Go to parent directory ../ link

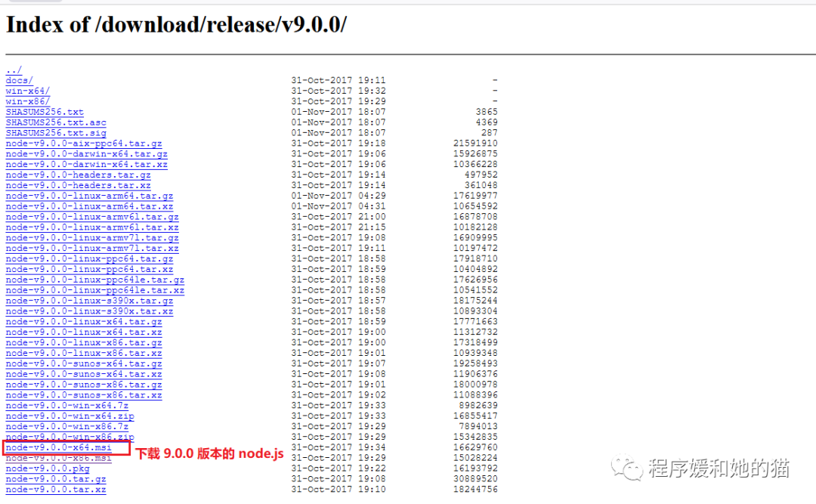point(14,70)
